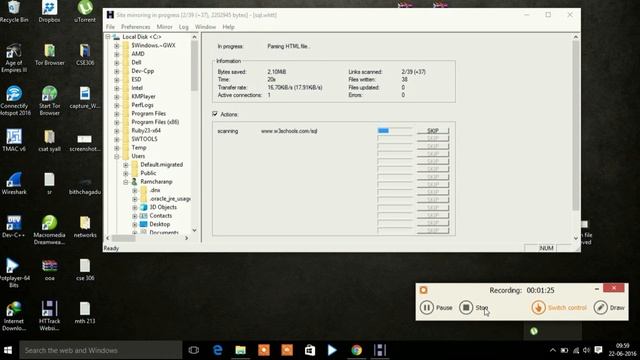The image size is (640, 360).
Task: Open the Action Center notification icon
Action: [x=598, y=350]
